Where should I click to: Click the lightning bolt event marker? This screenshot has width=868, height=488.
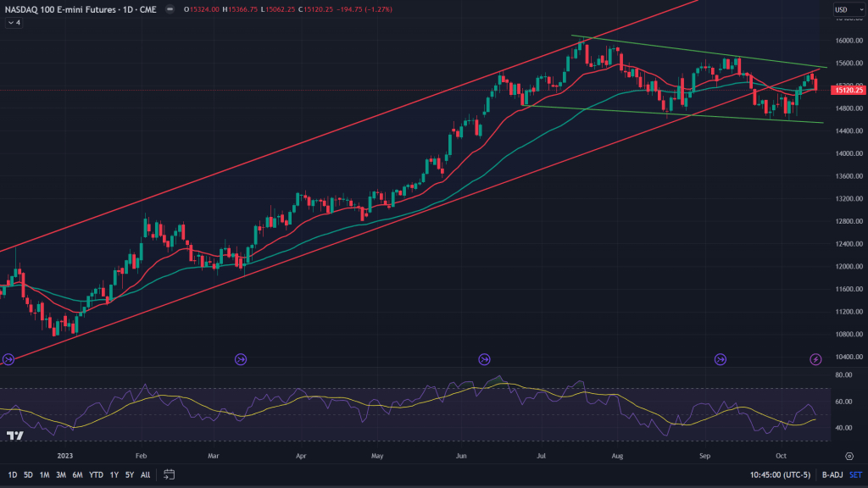tap(815, 359)
